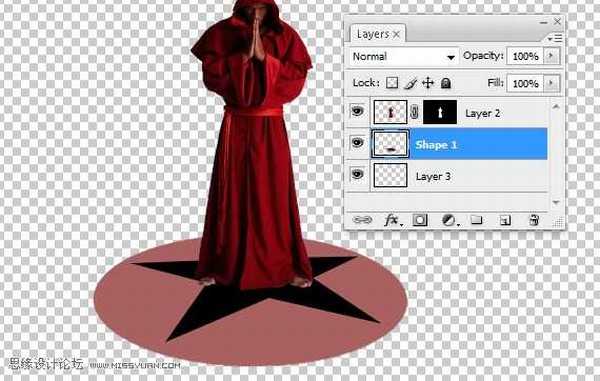Minimize the Layers panel
600x381 pixels.
click(543, 23)
